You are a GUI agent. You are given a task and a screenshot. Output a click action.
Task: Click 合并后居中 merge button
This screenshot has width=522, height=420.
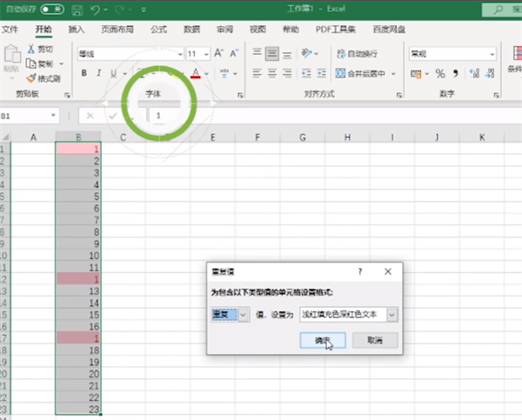coord(360,73)
